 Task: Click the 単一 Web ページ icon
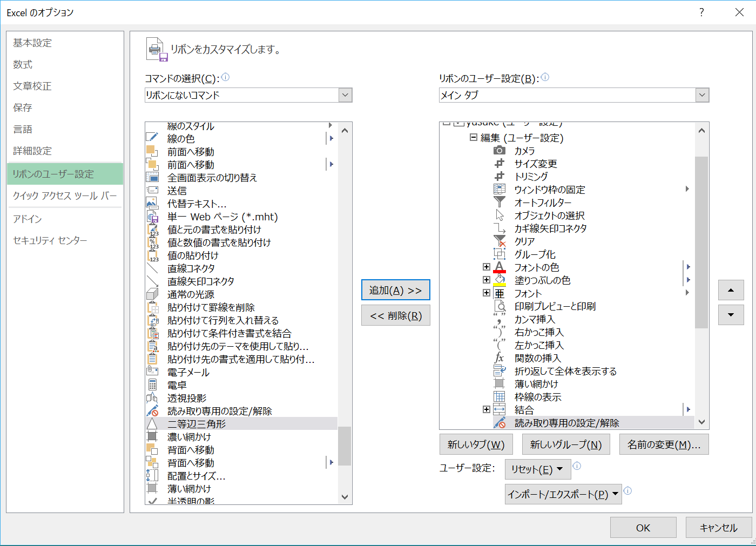pos(152,217)
